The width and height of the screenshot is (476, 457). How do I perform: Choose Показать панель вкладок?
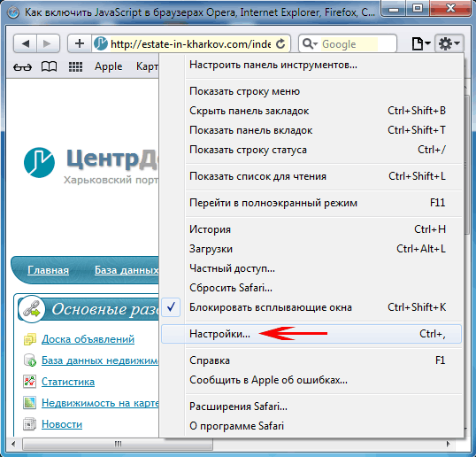coord(311,130)
